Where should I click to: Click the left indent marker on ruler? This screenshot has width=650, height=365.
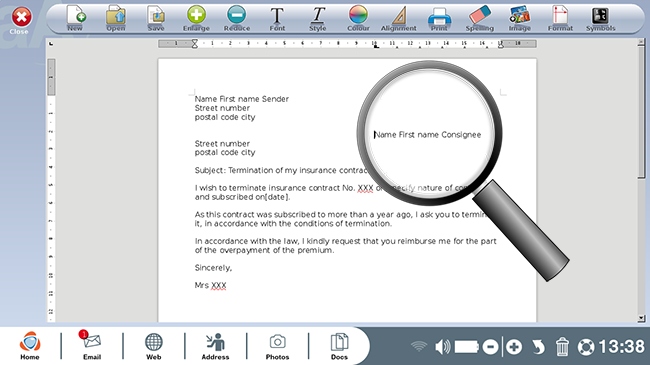tap(194, 44)
